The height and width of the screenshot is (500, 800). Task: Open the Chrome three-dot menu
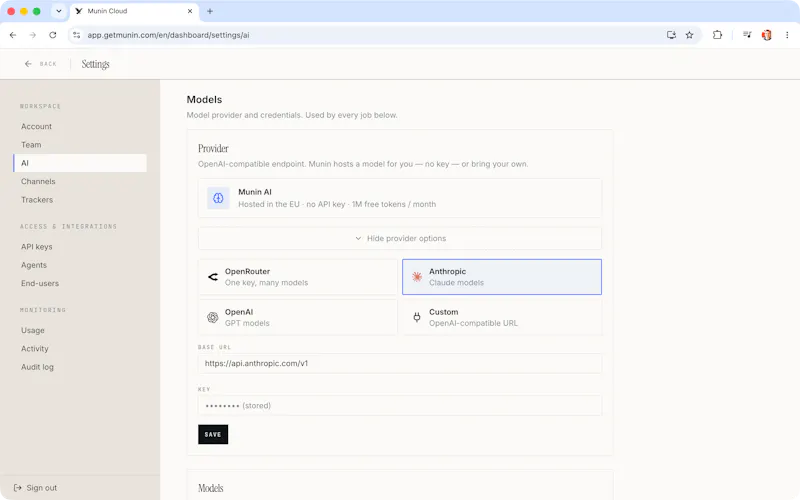click(787, 35)
